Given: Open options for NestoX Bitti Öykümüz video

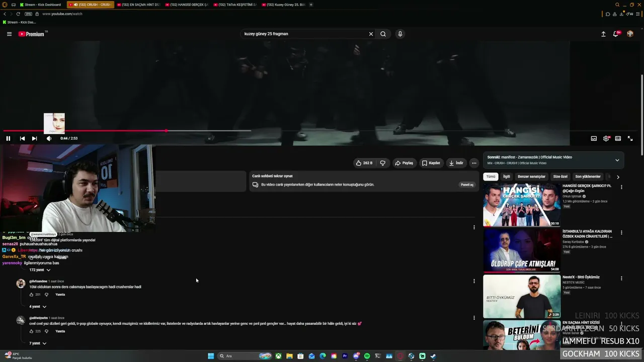Looking at the screenshot, I should coord(621,279).
